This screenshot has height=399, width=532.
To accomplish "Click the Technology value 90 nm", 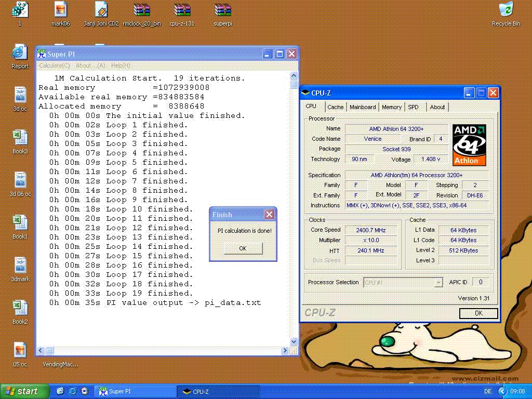I will click(x=360, y=159).
